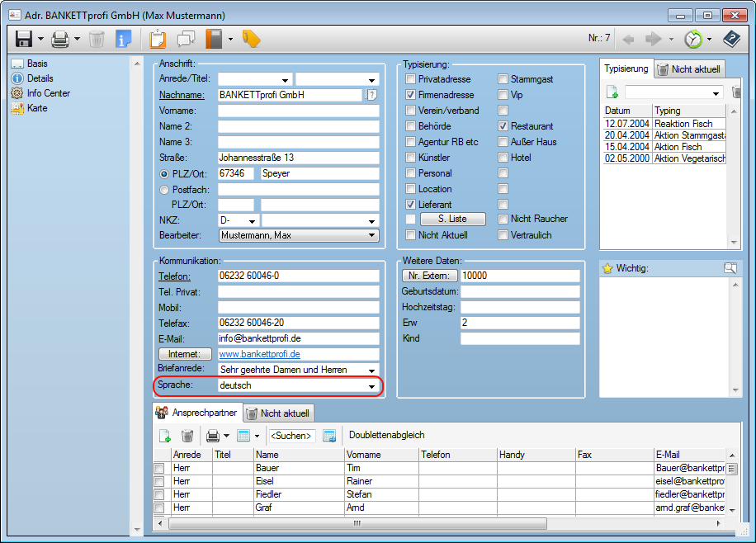Click the S. Liste button

452,219
